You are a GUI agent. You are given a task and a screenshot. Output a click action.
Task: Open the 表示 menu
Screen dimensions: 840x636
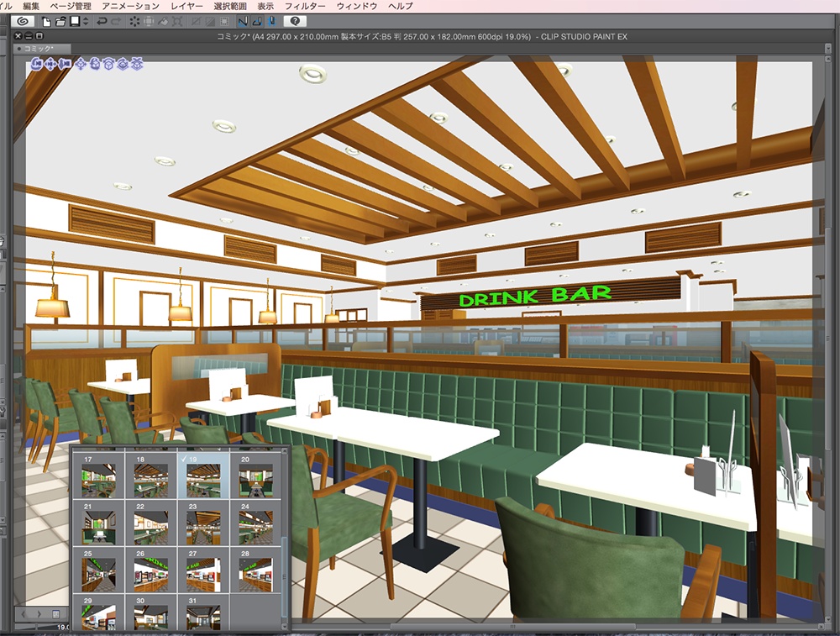coord(265,6)
